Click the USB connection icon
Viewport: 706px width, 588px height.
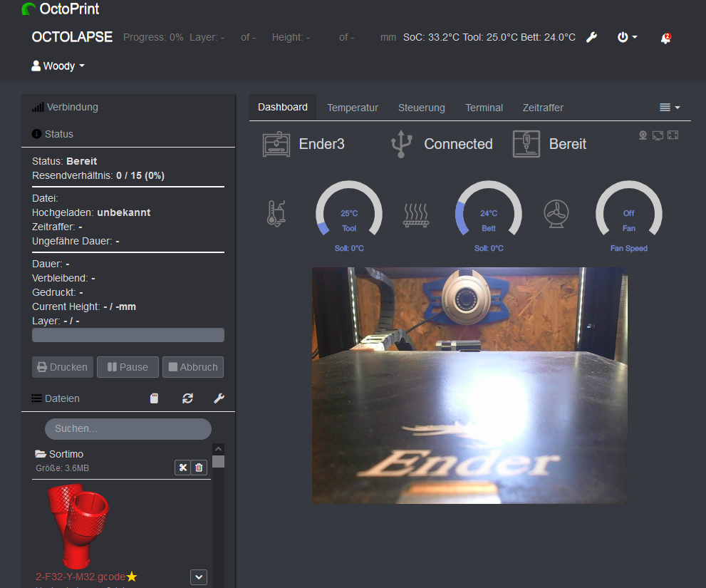(401, 144)
